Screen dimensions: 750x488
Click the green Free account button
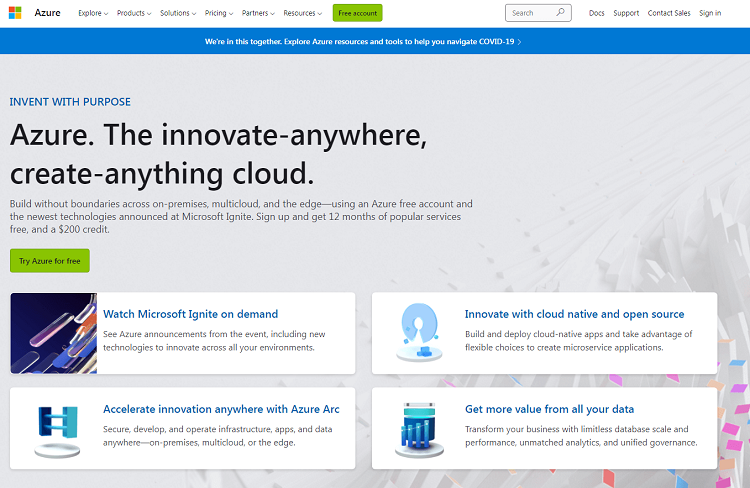[357, 13]
